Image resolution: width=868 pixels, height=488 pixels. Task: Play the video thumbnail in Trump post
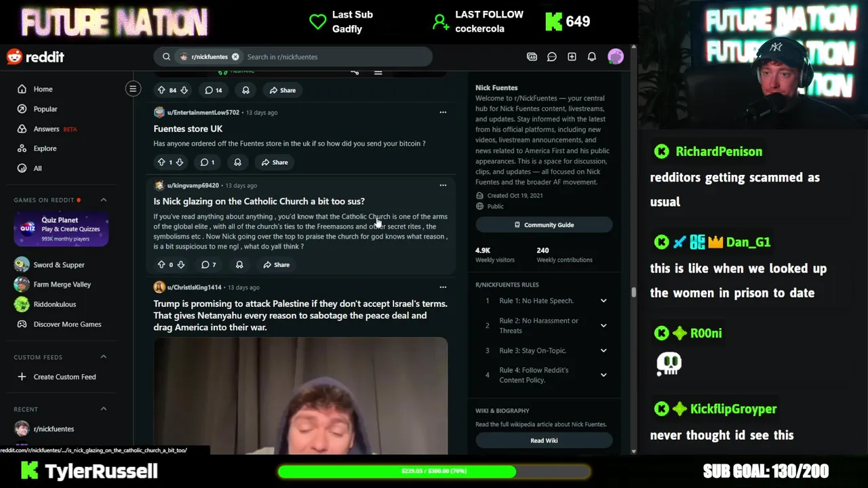pos(300,396)
